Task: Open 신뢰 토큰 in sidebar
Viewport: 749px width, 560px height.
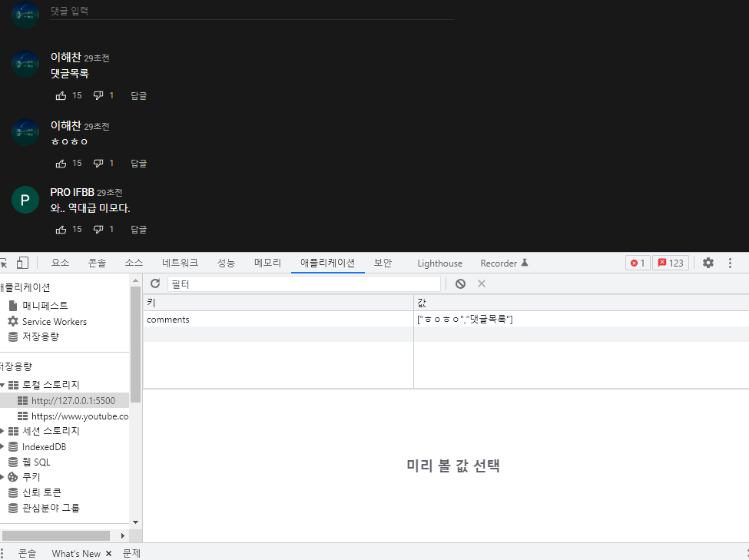Action: coord(41,492)
